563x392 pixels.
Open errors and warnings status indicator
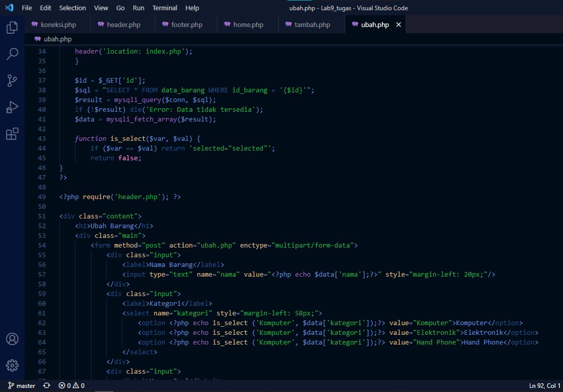coord(71,386)
